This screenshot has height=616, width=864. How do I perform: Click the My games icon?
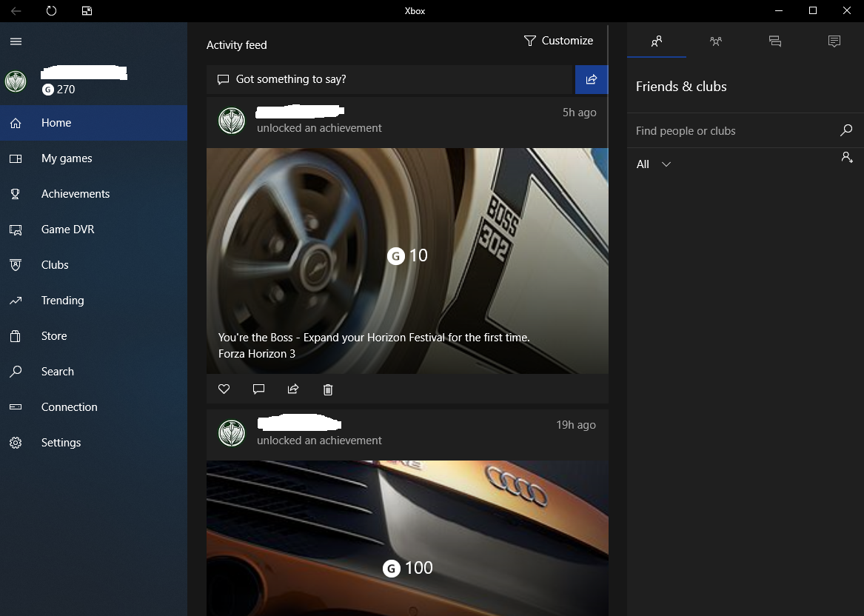[x=16, y=158]
